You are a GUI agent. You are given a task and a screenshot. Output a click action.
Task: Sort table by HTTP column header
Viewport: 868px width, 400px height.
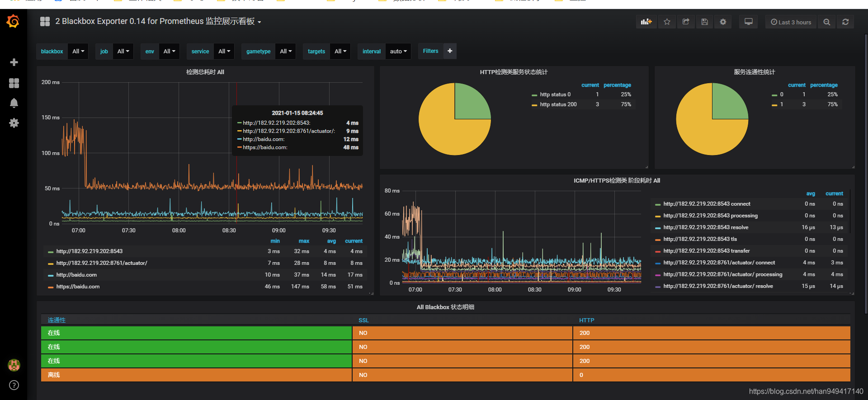[586, 320]
